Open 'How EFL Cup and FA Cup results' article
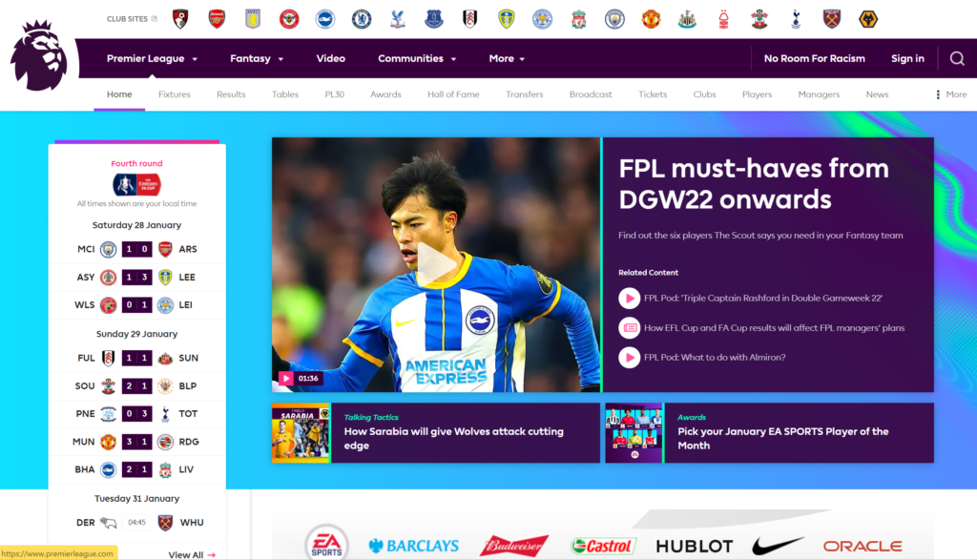 pyautogui.click(x=774, y=327)
